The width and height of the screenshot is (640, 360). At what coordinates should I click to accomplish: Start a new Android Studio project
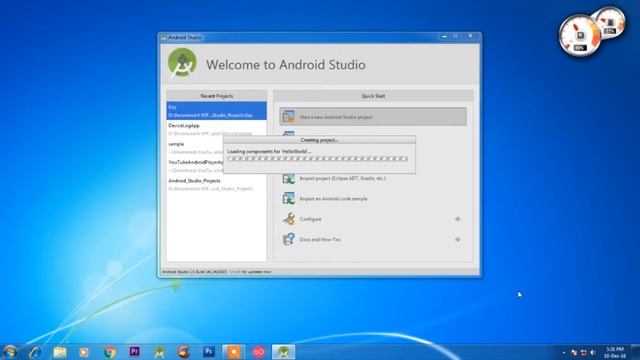click(x=373, y=117)
